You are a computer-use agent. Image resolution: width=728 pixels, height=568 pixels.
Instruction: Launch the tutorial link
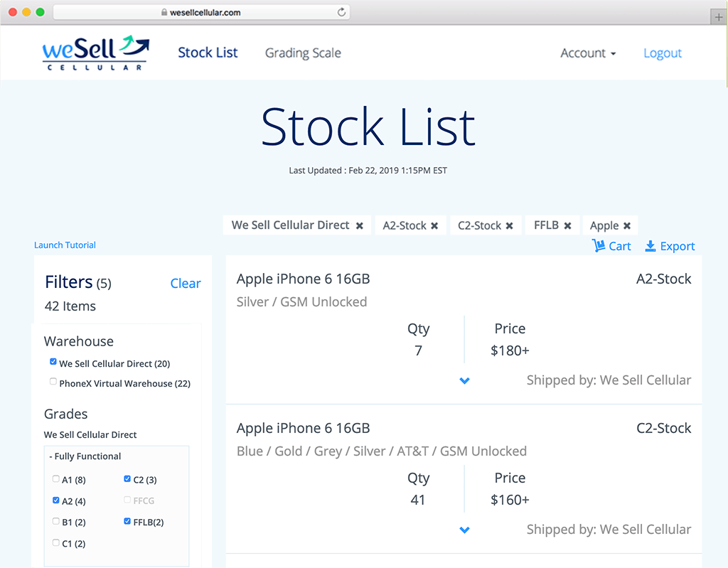[65, 245]
